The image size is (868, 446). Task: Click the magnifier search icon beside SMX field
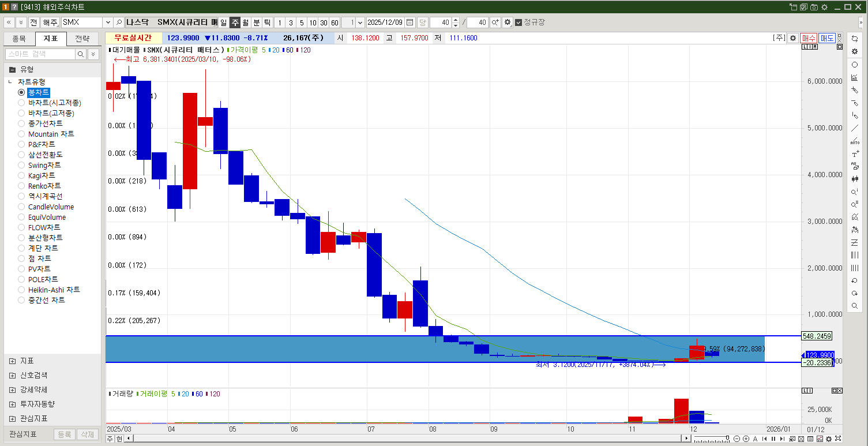119,23
